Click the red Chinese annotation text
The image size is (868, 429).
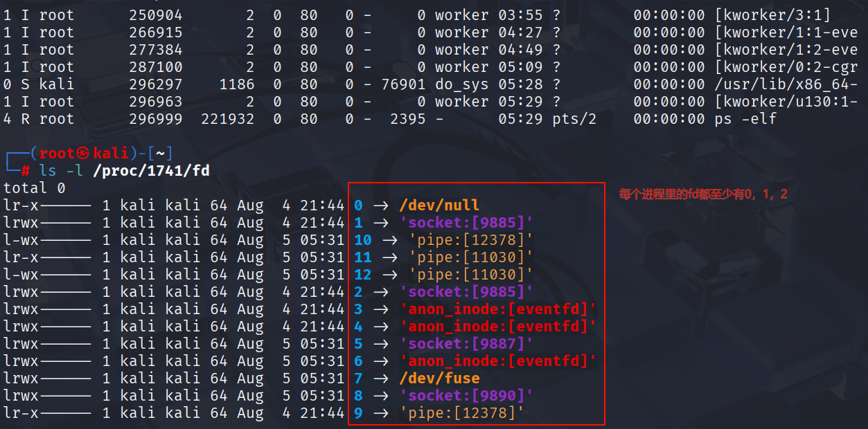tap(702, 194)
